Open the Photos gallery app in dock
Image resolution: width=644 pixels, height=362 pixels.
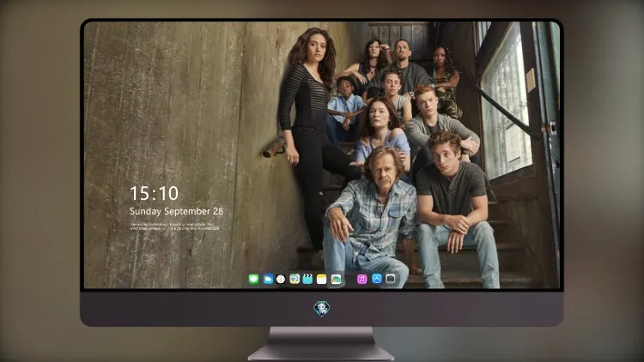336,279
